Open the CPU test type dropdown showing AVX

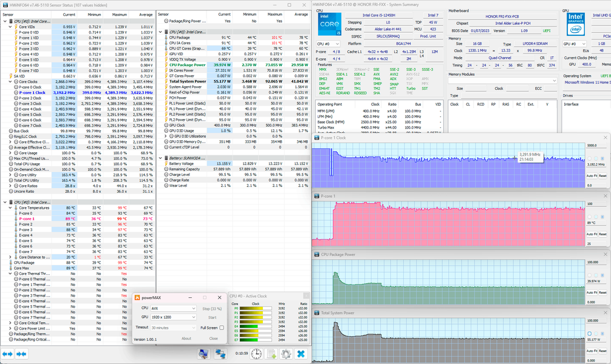tap(172, 308)
